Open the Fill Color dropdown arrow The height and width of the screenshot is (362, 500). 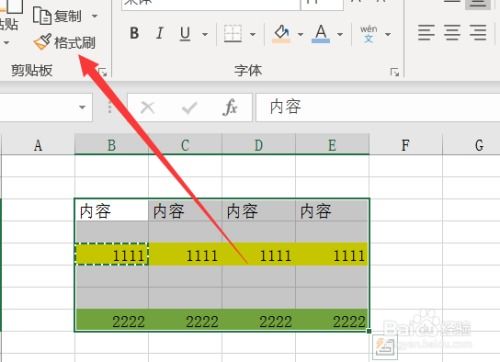(300, 34)
